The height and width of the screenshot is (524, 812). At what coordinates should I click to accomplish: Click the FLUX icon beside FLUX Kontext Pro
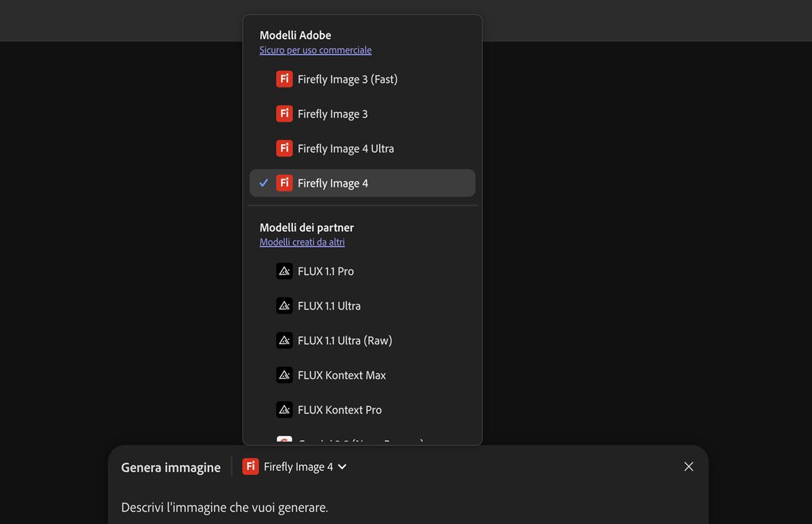pyautogui.click(x=284, y=409)
